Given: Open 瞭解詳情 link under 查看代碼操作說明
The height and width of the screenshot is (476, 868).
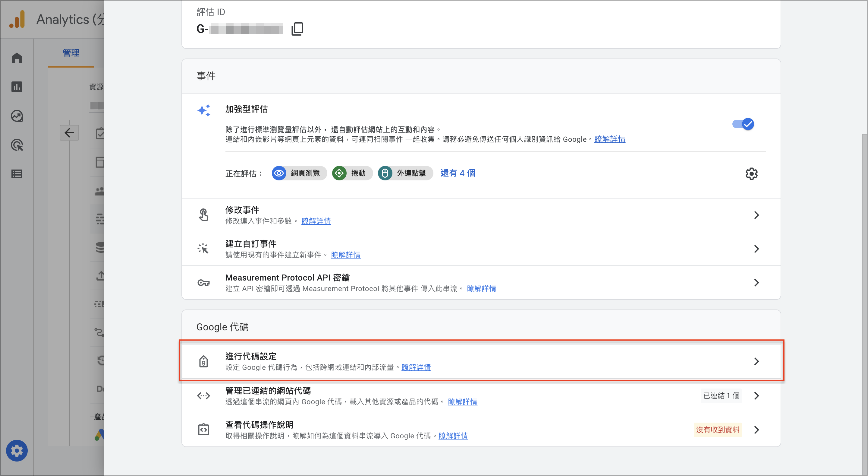Looking at the screenshot, I should pos(453,436).
